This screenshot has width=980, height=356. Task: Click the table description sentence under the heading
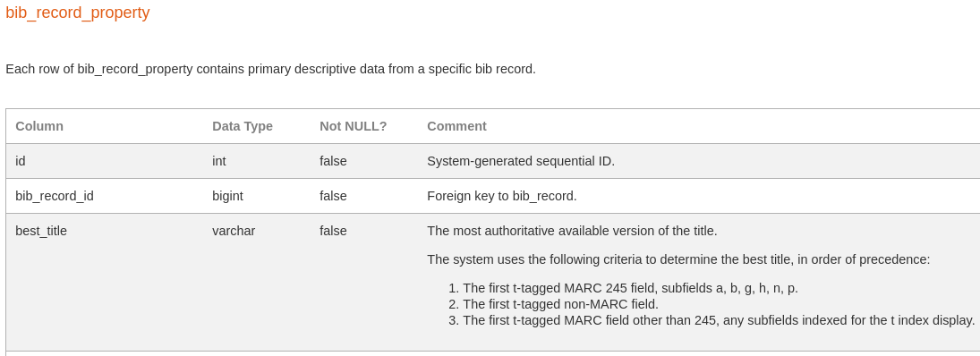[x=270, y=70]
